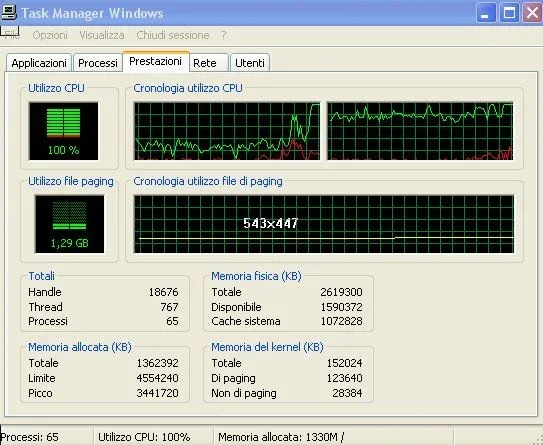Screen dimensions: 543x445
Task: Click the Cronologia utilizzo CPU label
Action: pyautogui.click(x=188, y=88)
